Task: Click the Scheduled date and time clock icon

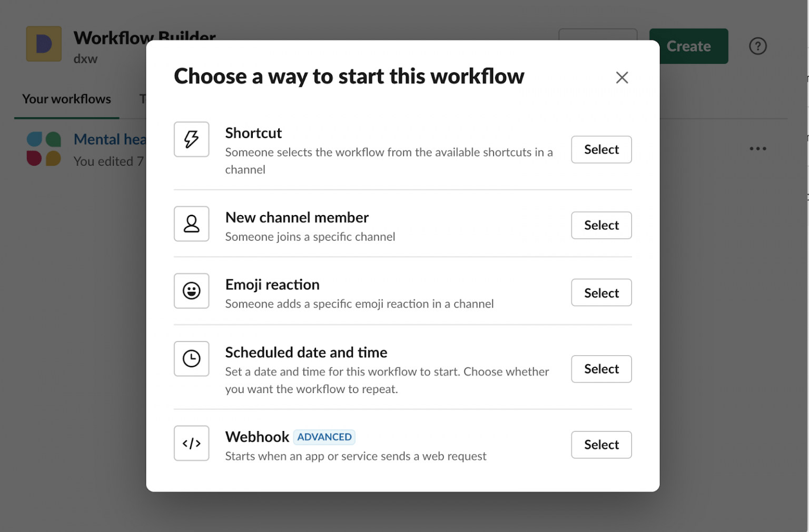Action: tap(191, 358)
